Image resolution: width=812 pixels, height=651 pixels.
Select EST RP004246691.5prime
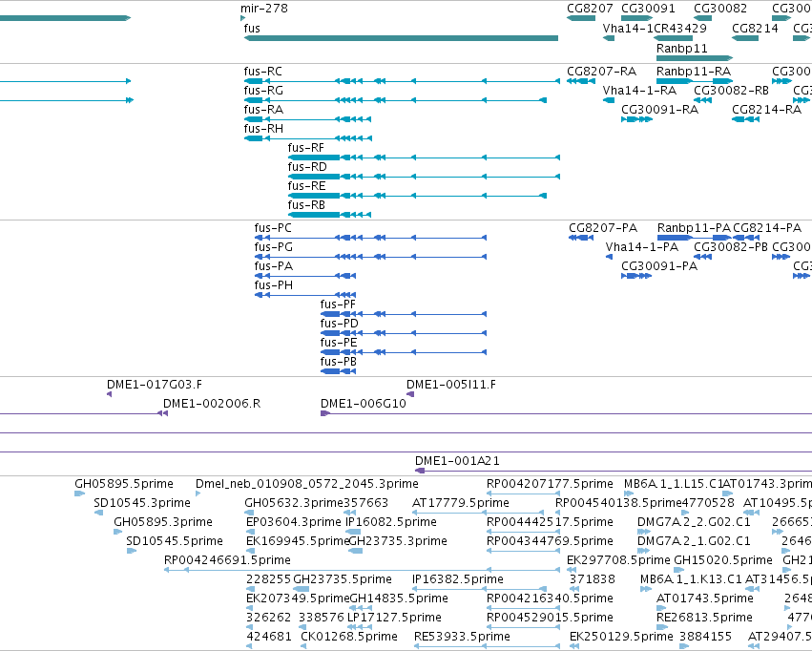coord(362,570)
